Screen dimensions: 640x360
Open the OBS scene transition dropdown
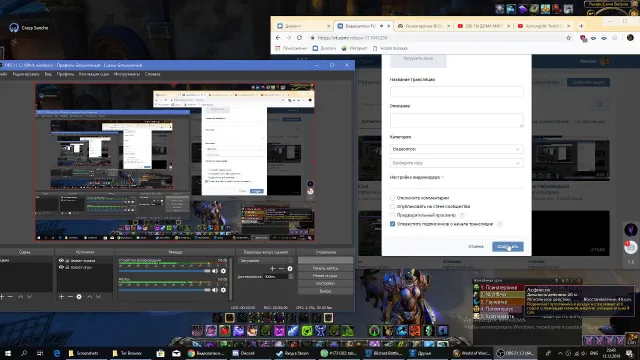point(265,260)
